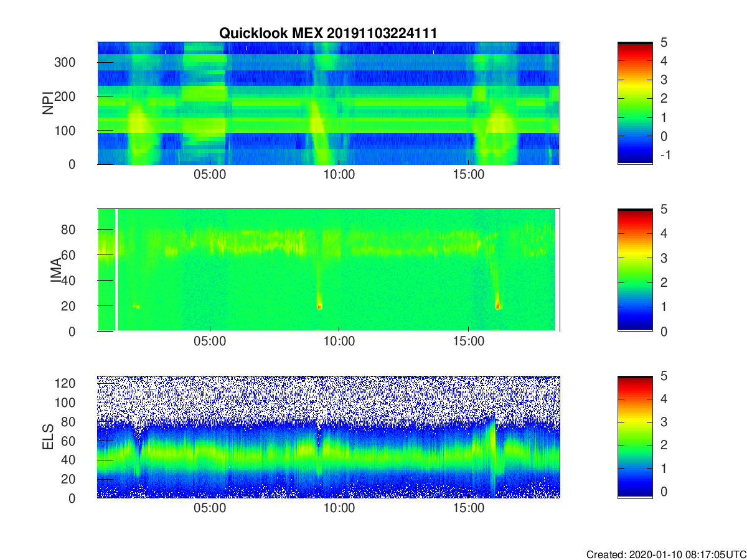
Task: Click the 15:00 tick under the ELS plot
Action: 469,508
